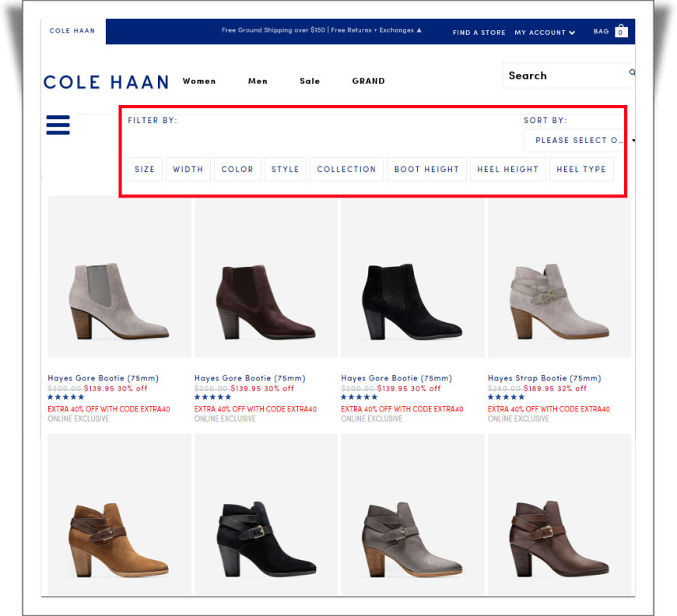Expand the Color filter
This screenshot has width=677, height=616.
[x=237, y=170]
